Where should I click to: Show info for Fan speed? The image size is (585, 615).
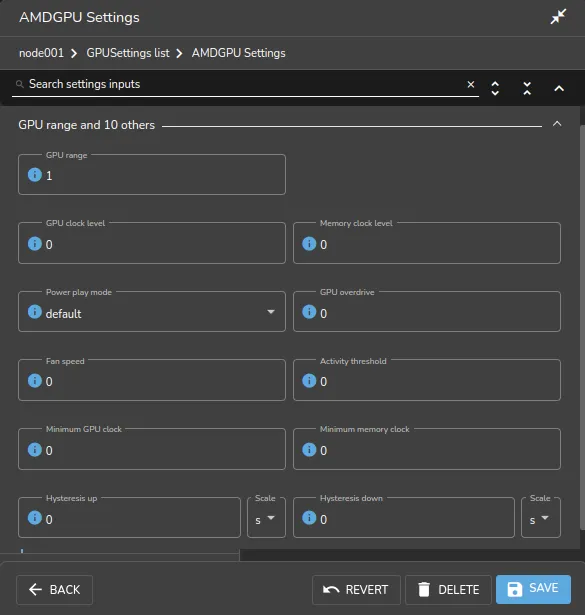coord(35,380)
